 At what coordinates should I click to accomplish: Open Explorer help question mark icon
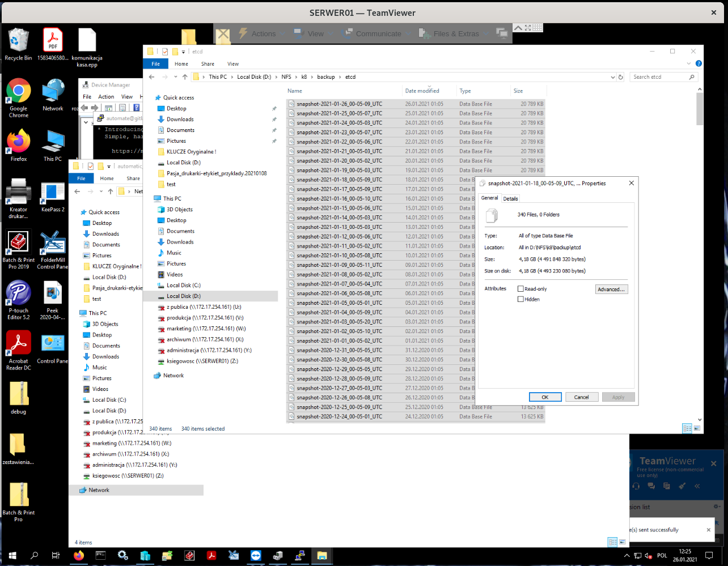(x=699, y=63)
